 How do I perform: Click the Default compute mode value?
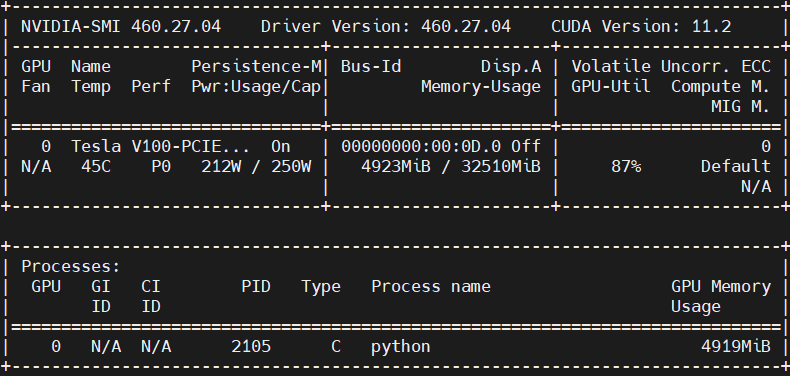[x=736, y=167]
